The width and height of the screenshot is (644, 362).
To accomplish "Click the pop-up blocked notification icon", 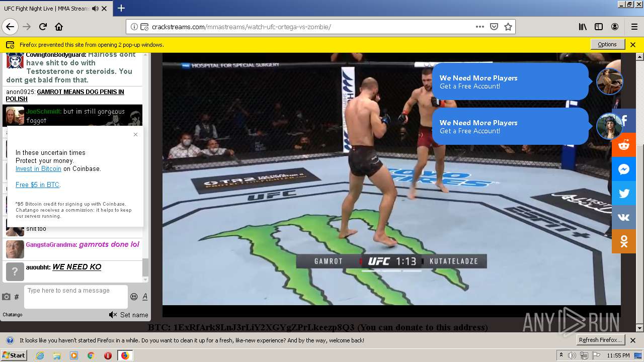I will pos(10,45).
